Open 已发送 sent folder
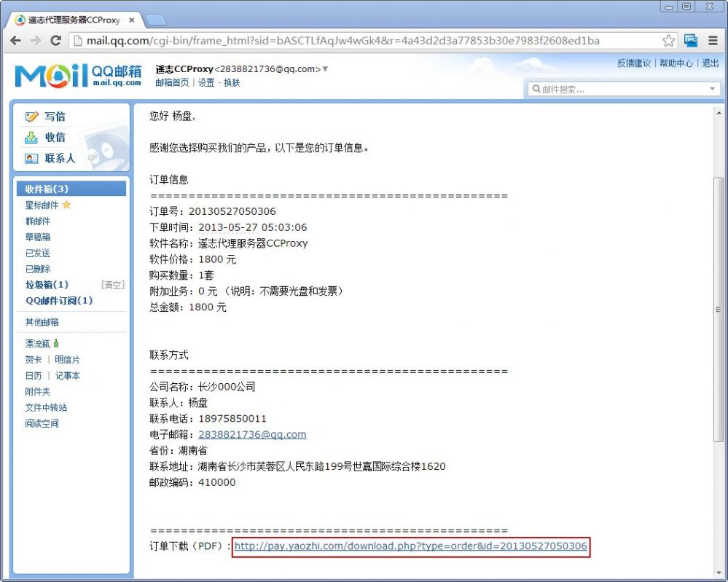This screenshot has height=582, width=728. pyautogui.click(x=38, y=253)
